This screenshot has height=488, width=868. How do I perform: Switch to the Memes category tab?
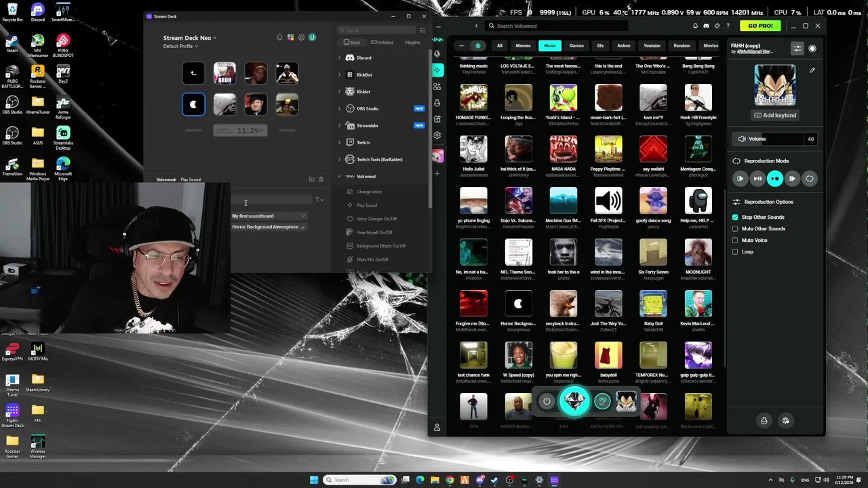(523, 46)
